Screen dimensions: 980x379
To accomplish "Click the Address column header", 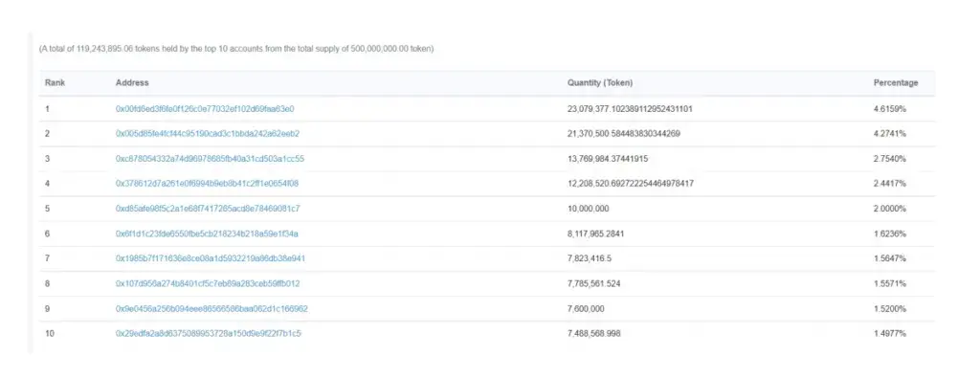I will click(132, 83).
